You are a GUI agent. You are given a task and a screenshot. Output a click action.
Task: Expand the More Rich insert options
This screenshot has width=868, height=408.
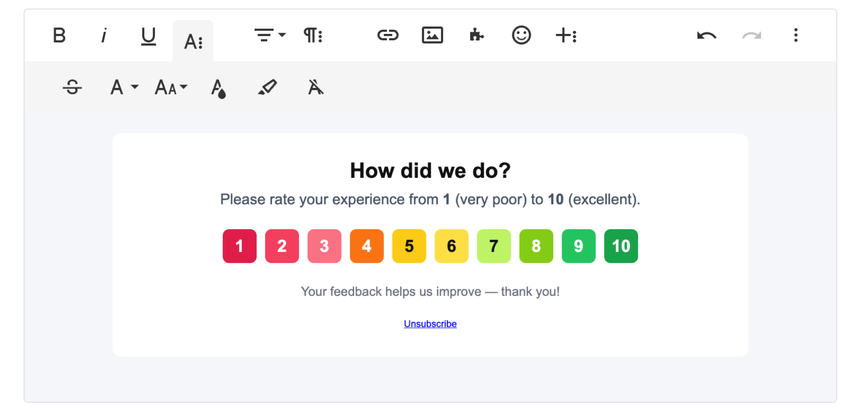tap(566, 35)
